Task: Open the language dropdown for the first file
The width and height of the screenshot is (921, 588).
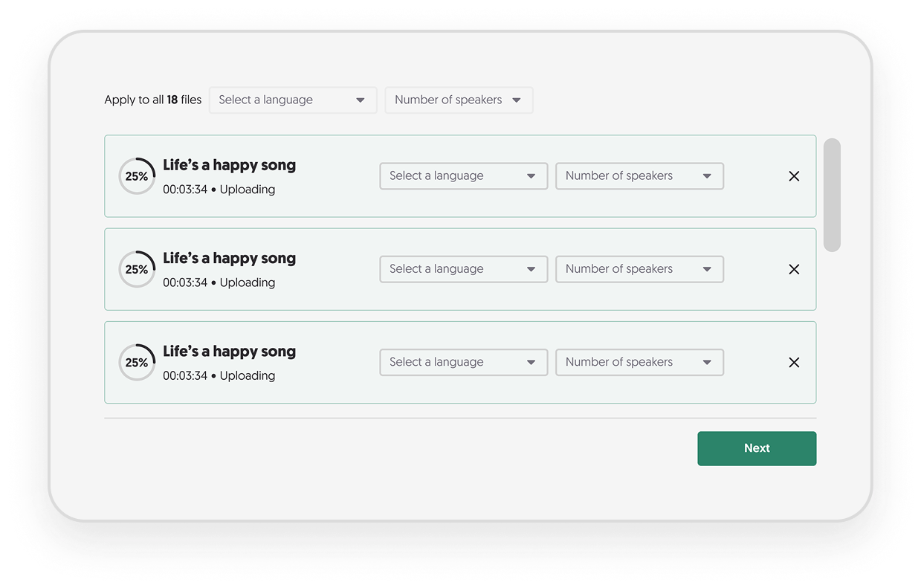Action: (x=463, y=176)
